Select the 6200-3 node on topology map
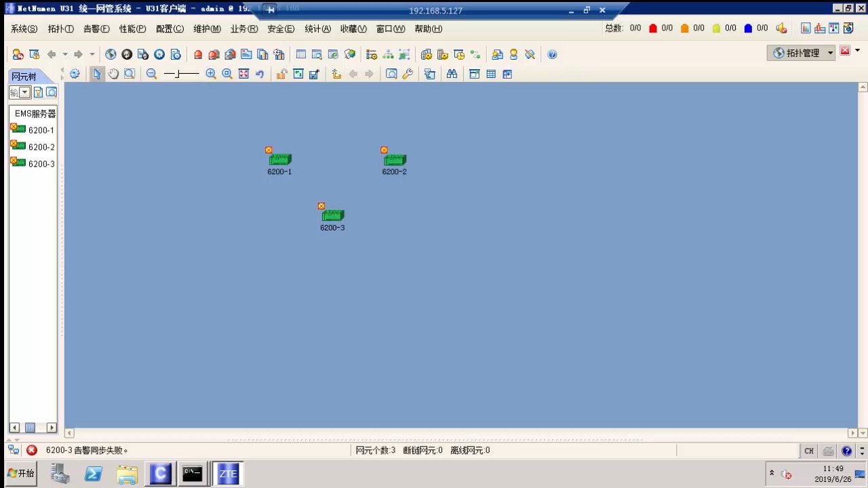This screenshot has width=868, height=488. (x=332, y=216)
